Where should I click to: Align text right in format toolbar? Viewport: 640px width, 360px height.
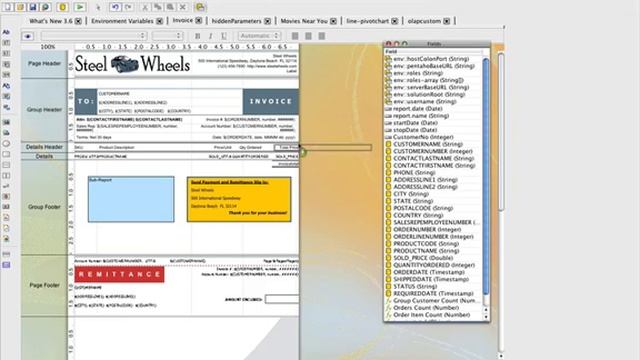pyautogui.click(x=322, y=36)
